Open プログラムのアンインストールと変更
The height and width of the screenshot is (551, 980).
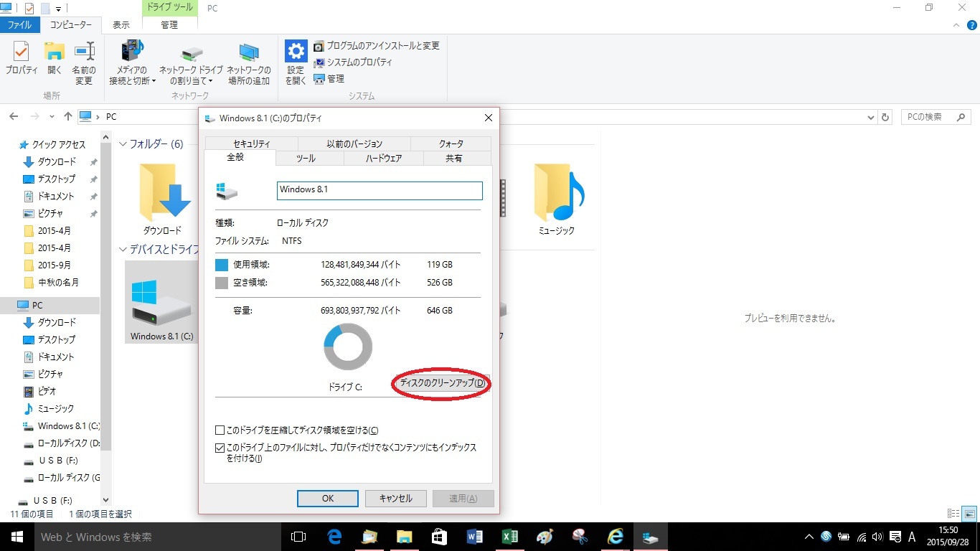376,46
